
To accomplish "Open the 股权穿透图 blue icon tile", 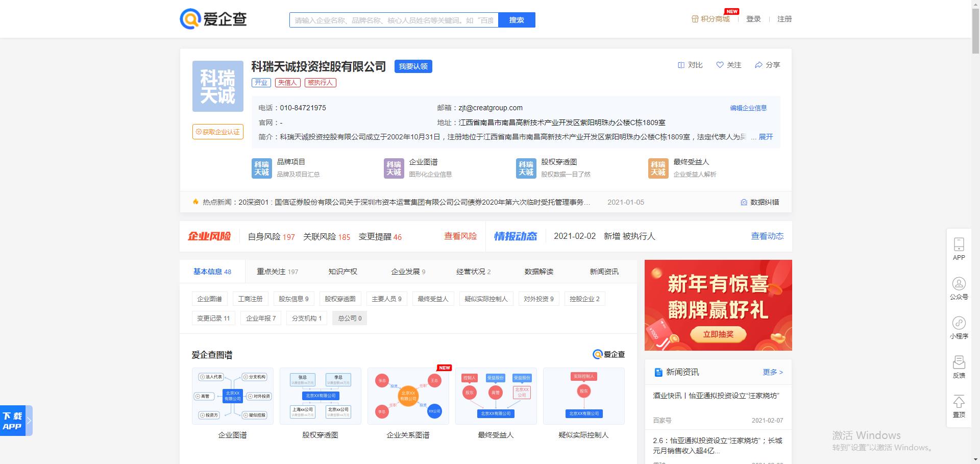I will tap(526, 168).
